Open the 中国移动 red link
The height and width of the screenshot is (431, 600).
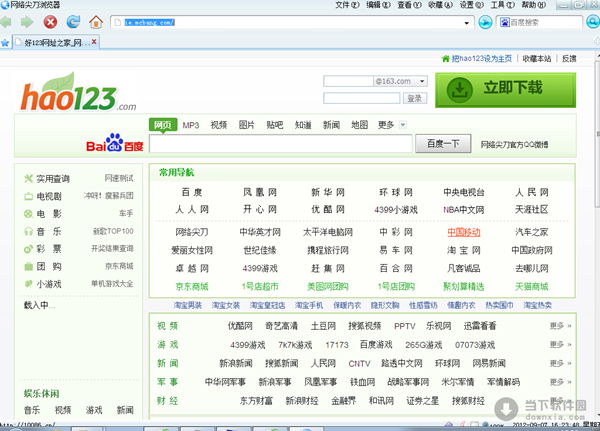tap(463, 232)
